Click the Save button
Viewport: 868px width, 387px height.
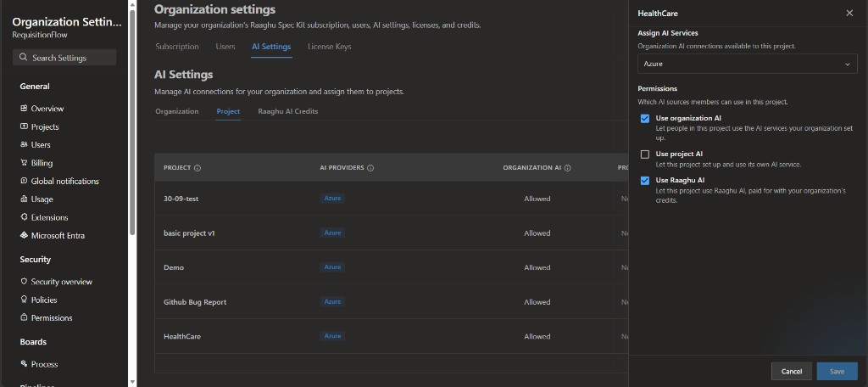(837, 372)
